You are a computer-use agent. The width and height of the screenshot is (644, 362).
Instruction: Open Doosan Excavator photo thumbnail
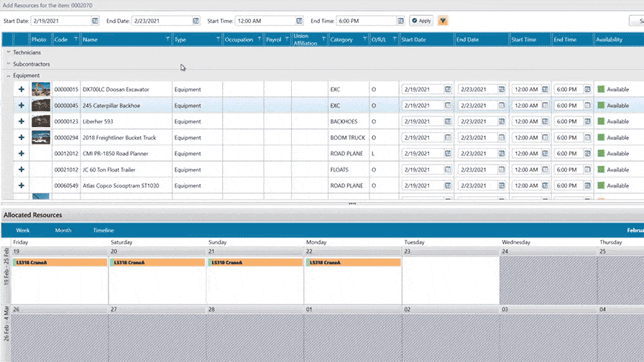click(41, 89)
